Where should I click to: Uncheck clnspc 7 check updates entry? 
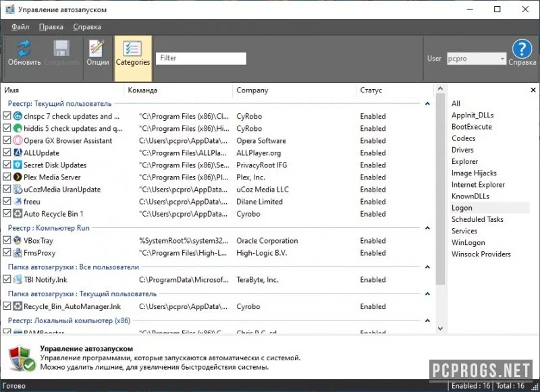(7, 116)
